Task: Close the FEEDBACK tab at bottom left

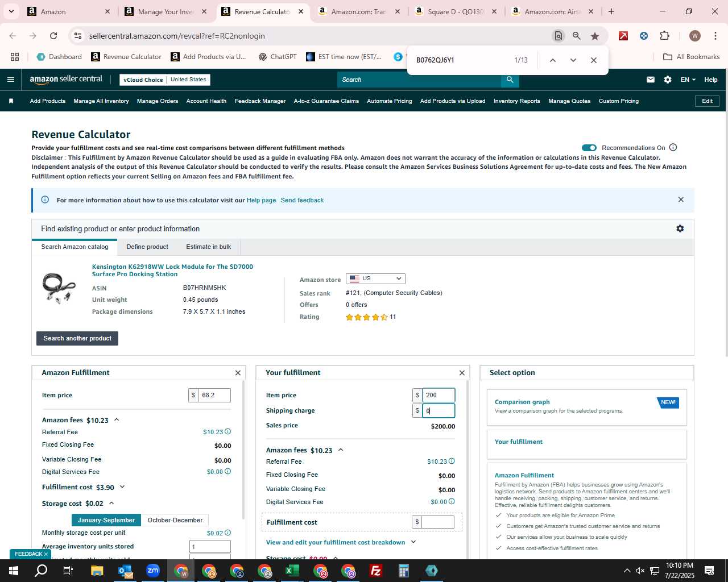Action: 46,554
